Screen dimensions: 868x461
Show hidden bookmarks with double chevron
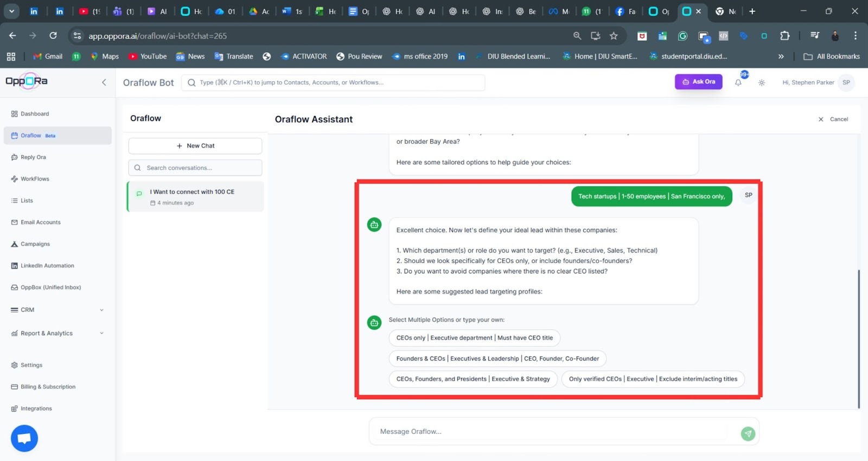pyautogui.click(x=781, y=56)
